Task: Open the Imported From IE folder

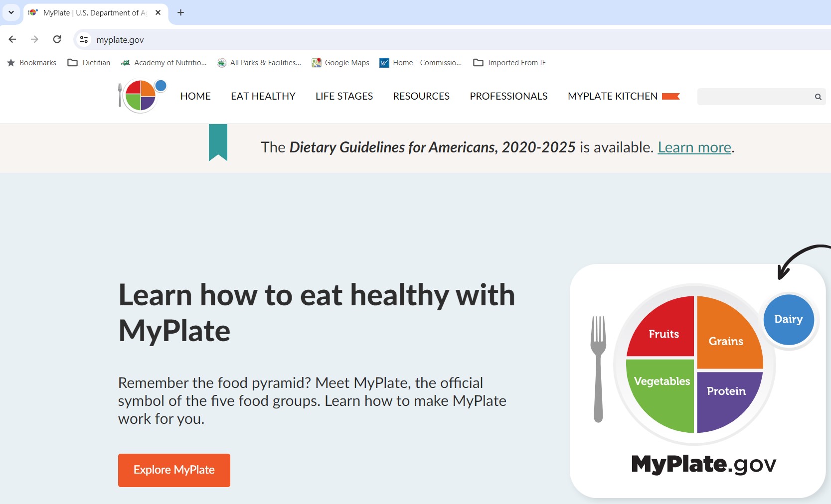Action: pos(509,62)
